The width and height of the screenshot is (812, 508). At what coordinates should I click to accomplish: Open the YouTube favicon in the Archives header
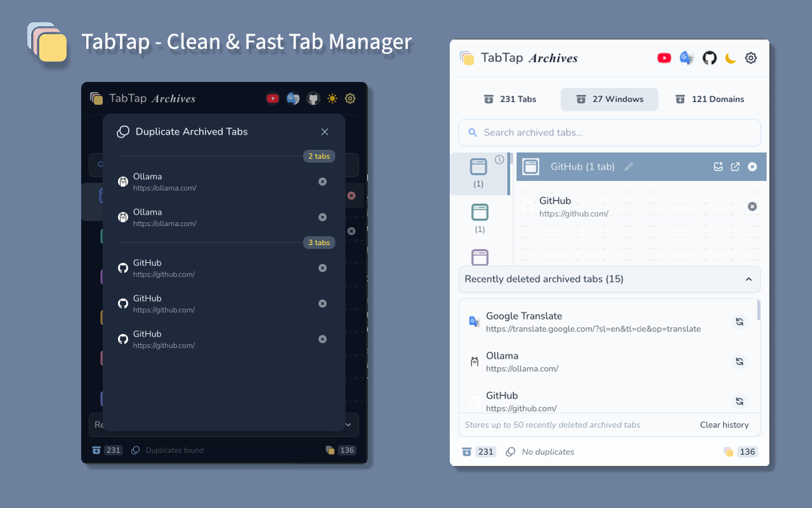tap(664, 57)
